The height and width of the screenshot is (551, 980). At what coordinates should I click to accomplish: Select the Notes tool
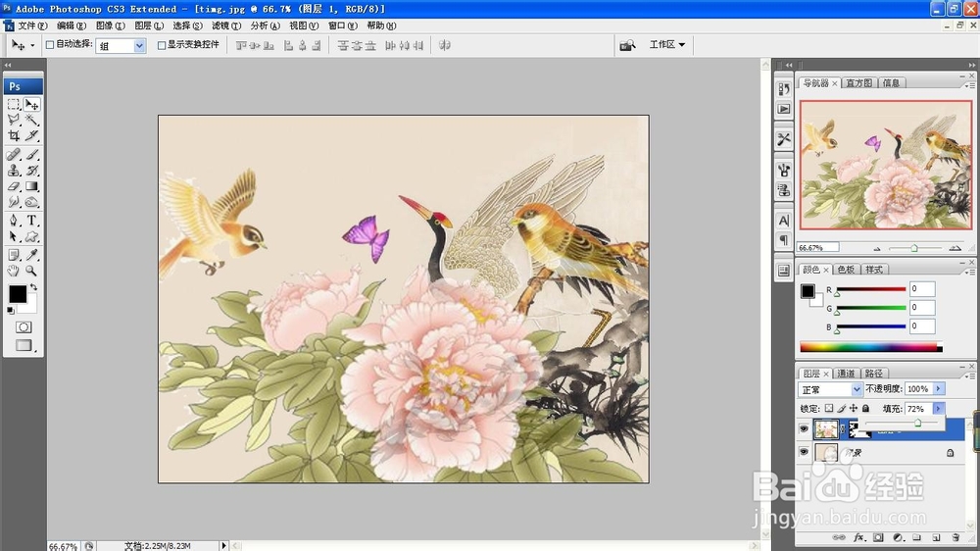pos(14,255)
